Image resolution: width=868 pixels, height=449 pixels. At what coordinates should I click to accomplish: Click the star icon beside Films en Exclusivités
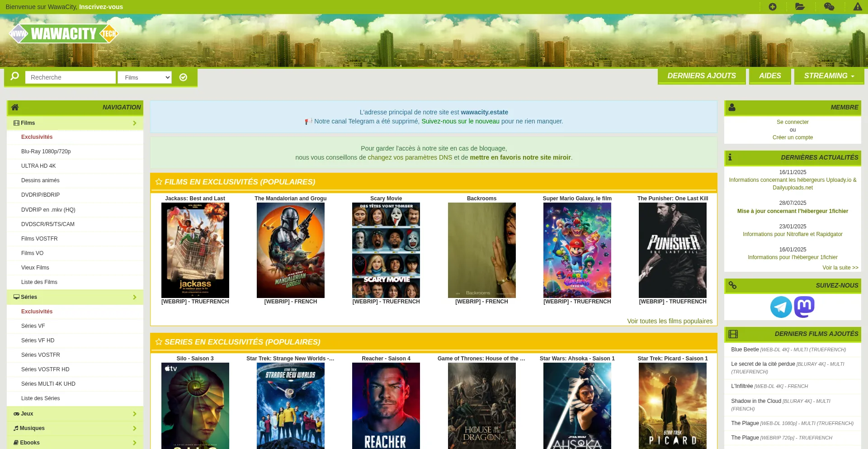[x=159, y=182]
